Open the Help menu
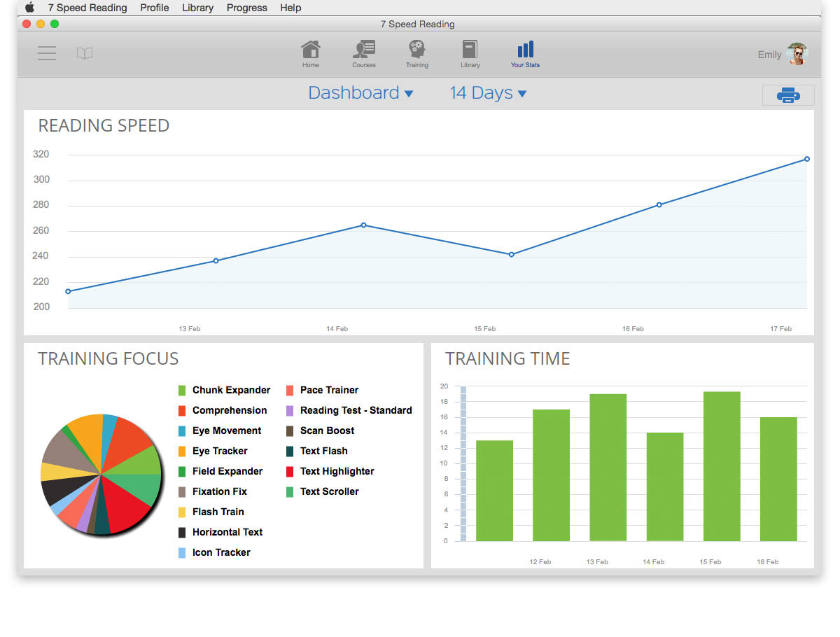 click(290, 8)
